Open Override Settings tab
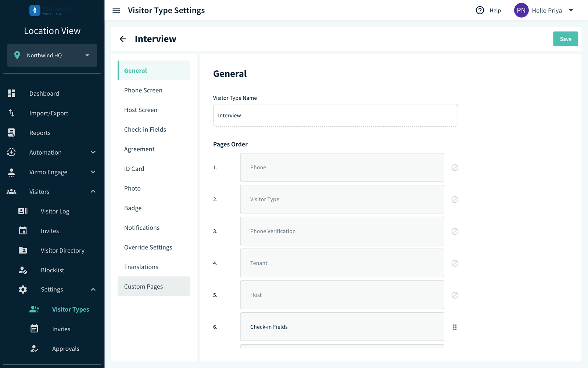The height and width of the screenshot is (368, 588). (154, 247)
